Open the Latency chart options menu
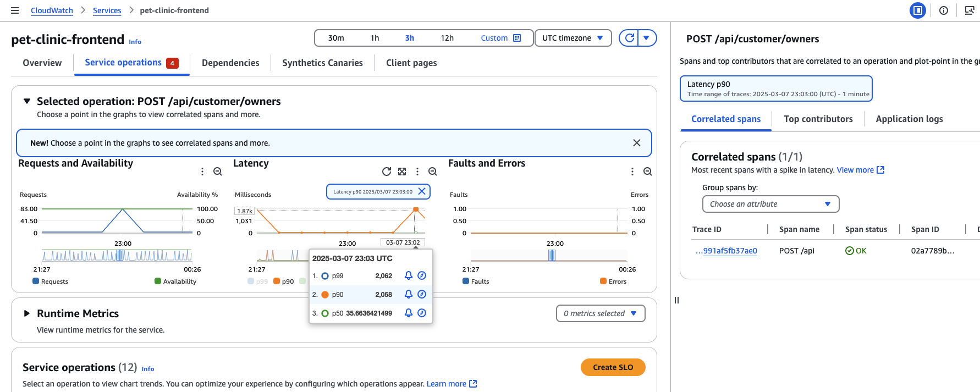Image resolution: width=980 pixels, height=392 pixels. pyautogui.click(x=417, y=172)
